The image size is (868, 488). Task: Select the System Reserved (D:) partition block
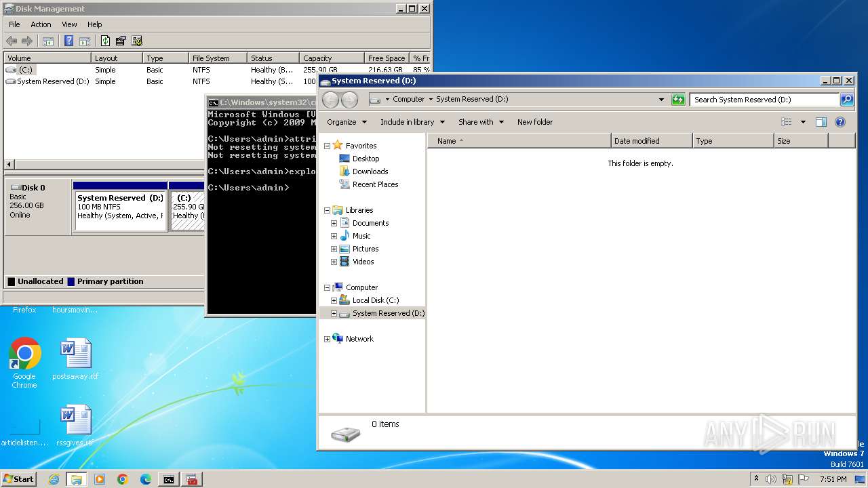pos(120,207)
